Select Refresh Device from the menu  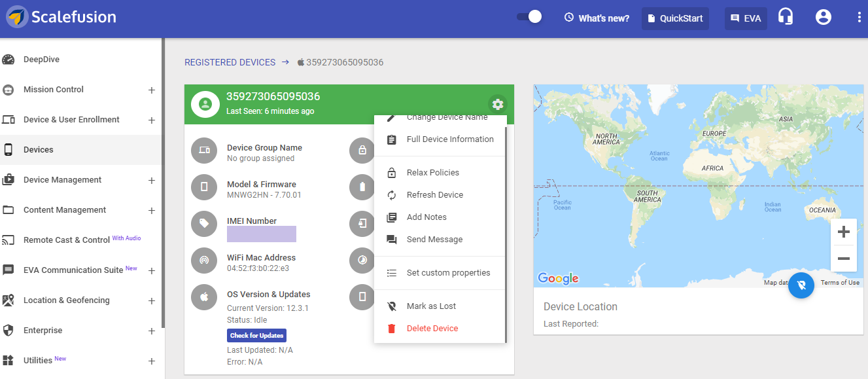[440, 195]
